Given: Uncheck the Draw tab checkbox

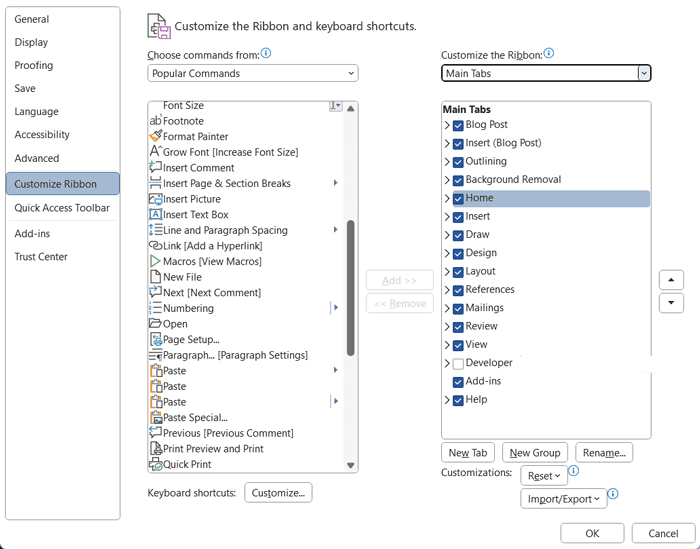Looking at the screenshot, I should pyautogui.click(x=458, y=235).
